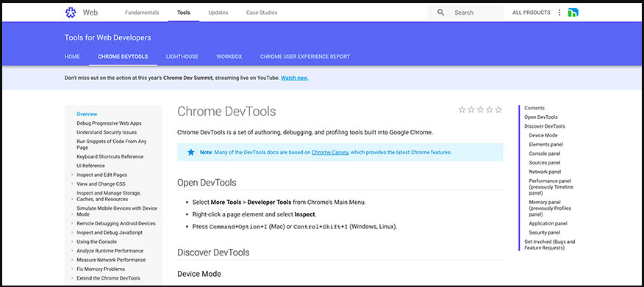This screenshot has height=287, width=644.
Task: Click the blue star Note icon
Action: [190, 152]
